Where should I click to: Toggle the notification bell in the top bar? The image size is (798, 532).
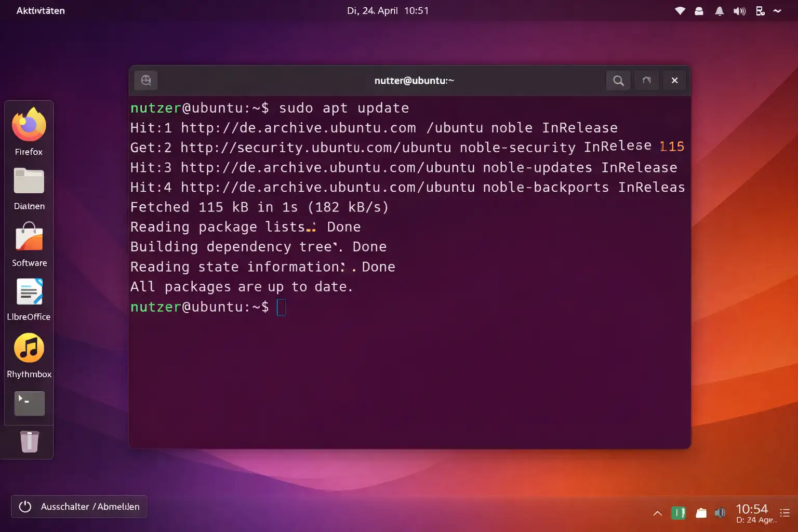(x=719, y=10)
